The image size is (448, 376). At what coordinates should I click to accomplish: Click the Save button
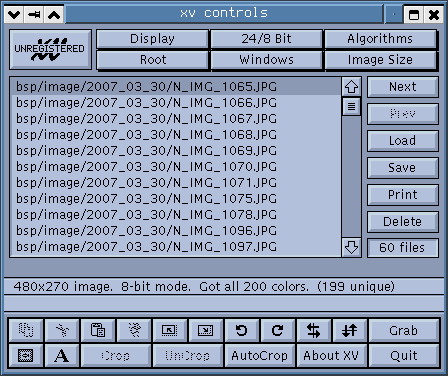coord(403,168)
